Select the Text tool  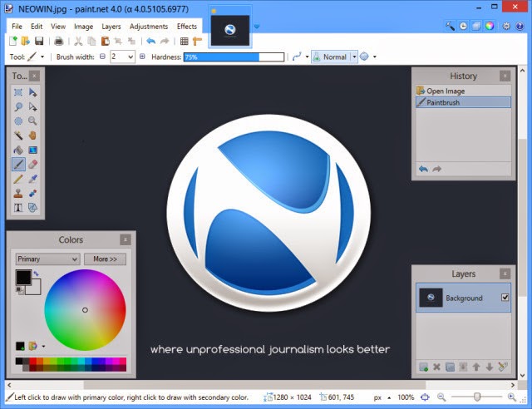[18, 207]
